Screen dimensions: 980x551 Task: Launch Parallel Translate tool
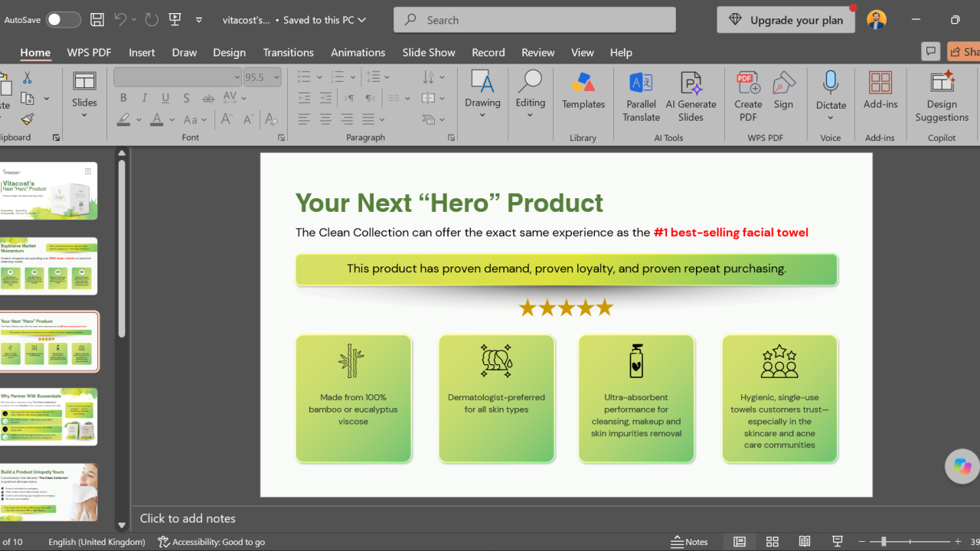(x=641, y=96)
